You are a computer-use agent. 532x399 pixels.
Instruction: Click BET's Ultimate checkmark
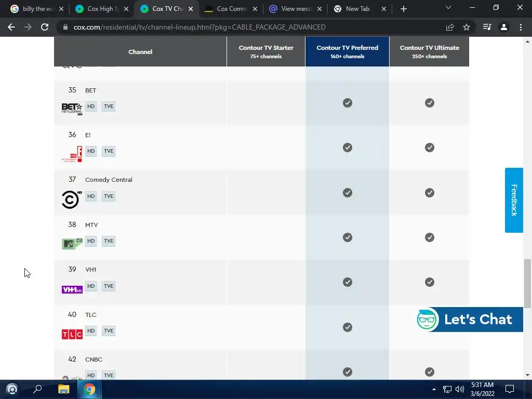point(430,103)
